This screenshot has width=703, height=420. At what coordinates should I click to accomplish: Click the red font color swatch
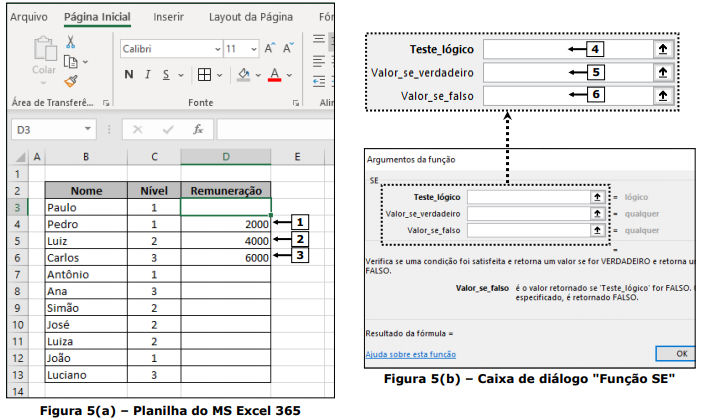(x=275, y=75)
